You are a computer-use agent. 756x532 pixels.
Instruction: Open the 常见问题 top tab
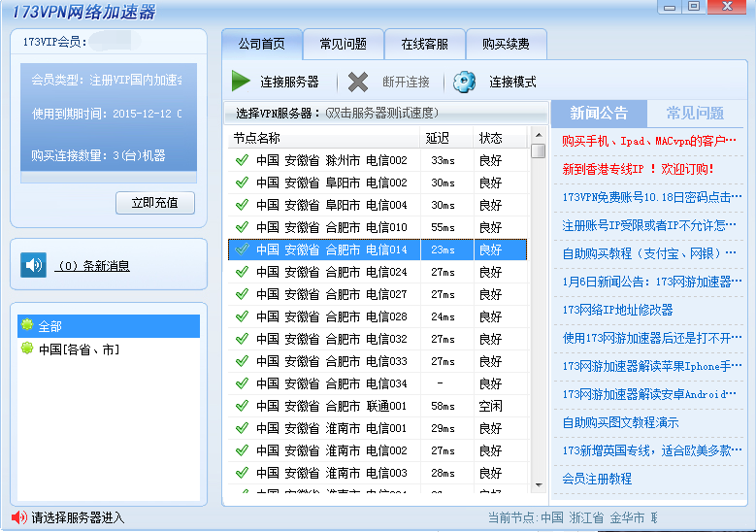click(344, 45)
